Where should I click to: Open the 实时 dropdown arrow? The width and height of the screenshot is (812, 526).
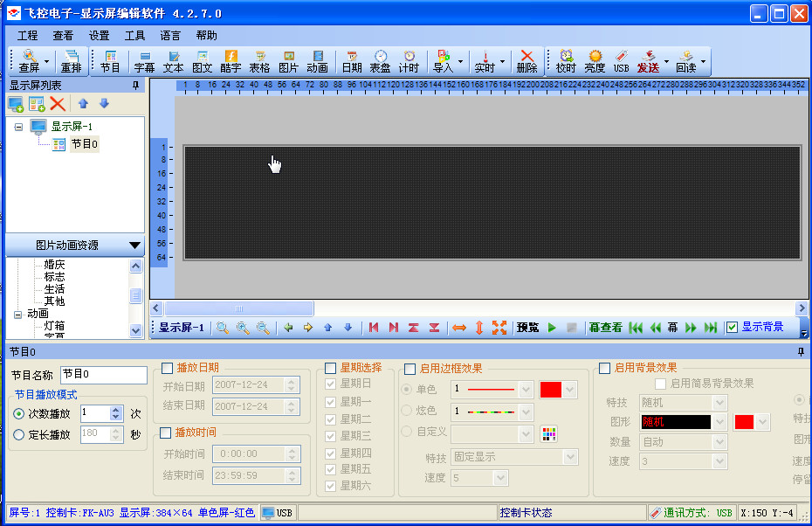click(502, 61)
